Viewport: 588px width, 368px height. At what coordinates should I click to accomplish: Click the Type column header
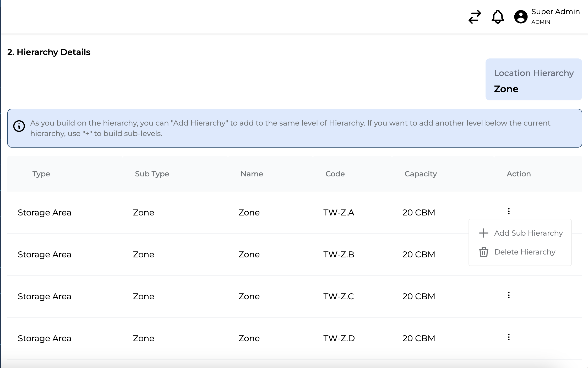point(41,174)
